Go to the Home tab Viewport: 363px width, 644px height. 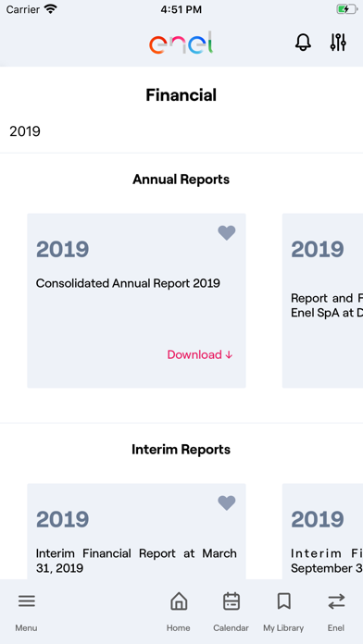click(x=179, y=611)
